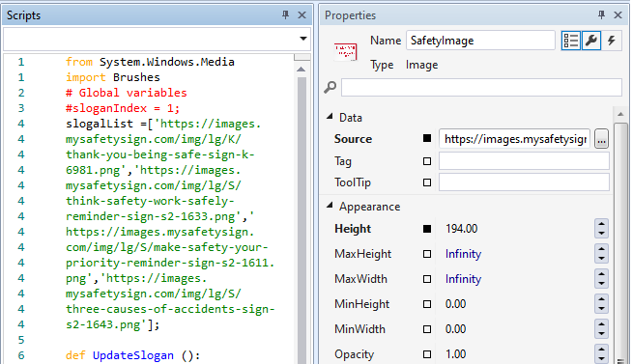The width and height of the screenshot is (632, 364).
Task: Close the Scripts panel
Action: click(302, 14)
